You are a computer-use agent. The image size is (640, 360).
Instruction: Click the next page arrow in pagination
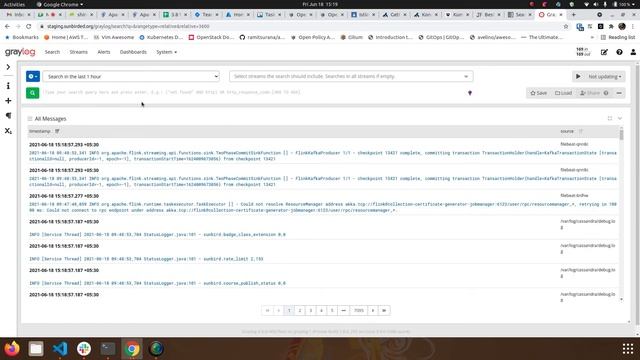tap(373, 311)
